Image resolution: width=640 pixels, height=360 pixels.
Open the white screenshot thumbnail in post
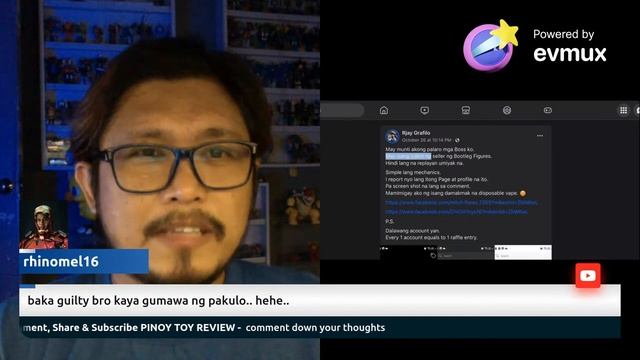point(523,252)
